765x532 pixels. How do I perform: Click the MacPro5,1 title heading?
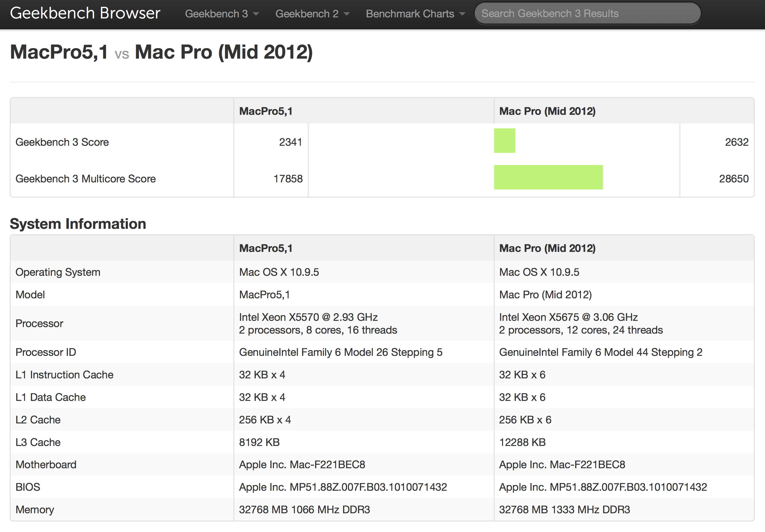click(59, 52)
